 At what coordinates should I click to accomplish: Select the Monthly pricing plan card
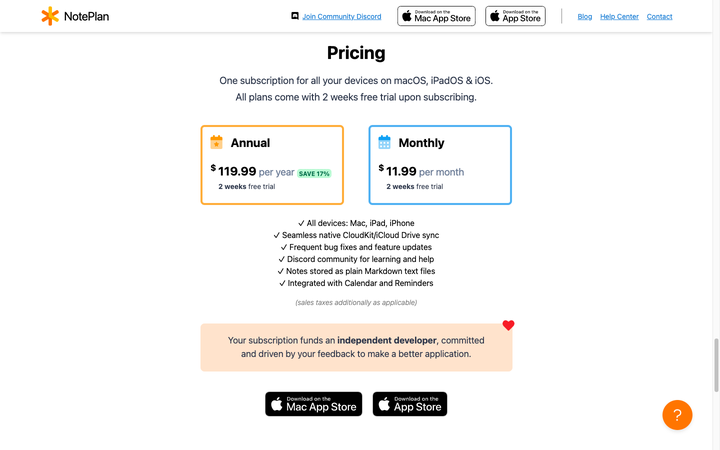[440, 165]
